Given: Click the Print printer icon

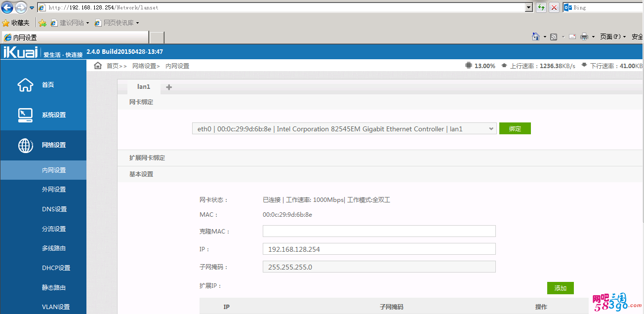Looking at the screenshot, I should coord(584,37).
